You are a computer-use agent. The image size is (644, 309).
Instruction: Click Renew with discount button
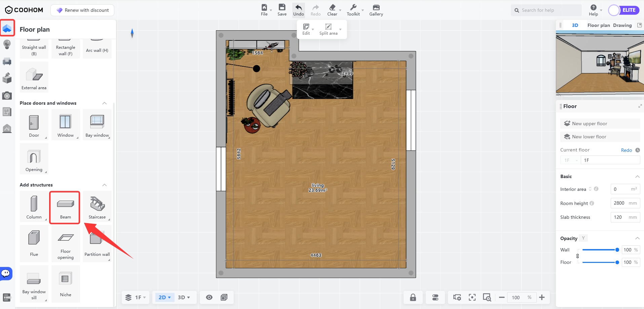tap(82, 10)
